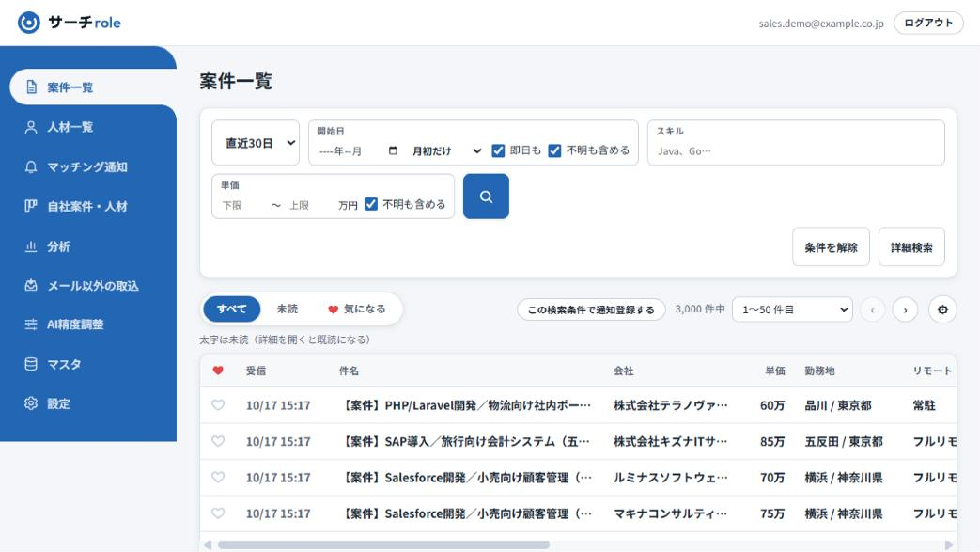Click the マッチング通知 bell icon
The image size is (980, 552).
pos(31,166)
